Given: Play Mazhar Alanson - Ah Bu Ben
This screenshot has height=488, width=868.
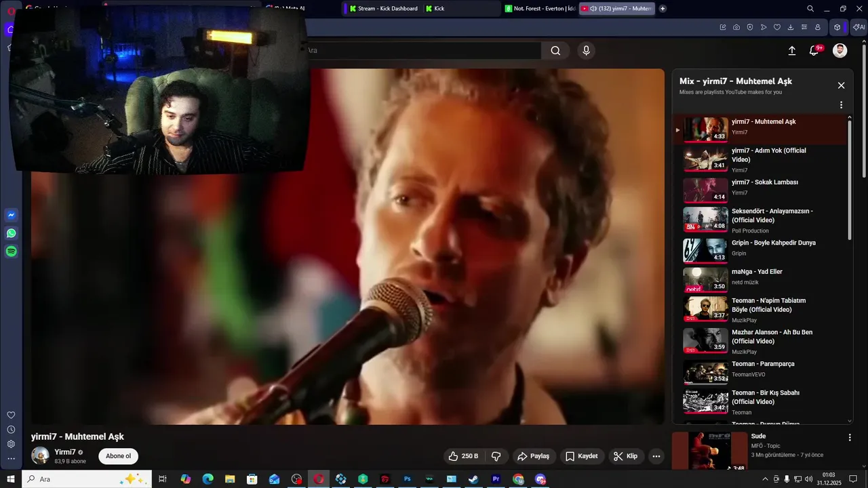Looking at the screenshot, I should pos(760,342).
